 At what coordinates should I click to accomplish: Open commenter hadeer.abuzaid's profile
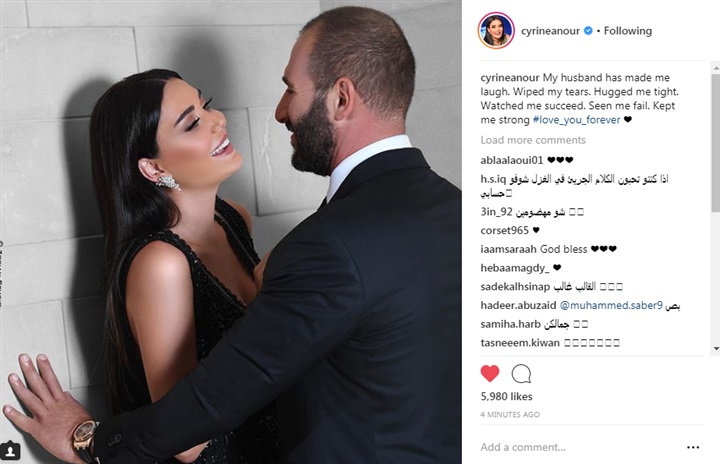click(x=518, y=306)
